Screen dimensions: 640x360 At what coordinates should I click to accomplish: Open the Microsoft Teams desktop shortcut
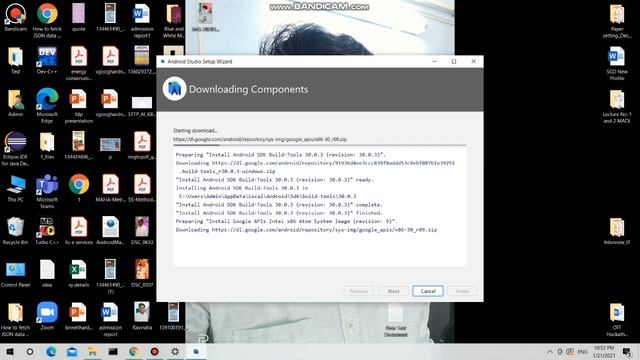pos(47,191)
